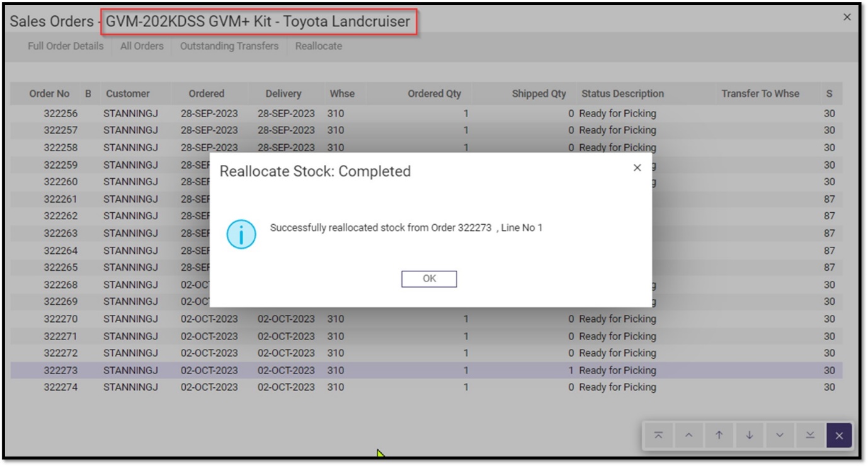Viewport: 868px width, 466px height.
Task: Sort by Whse column header
Action: pos(342,94)
